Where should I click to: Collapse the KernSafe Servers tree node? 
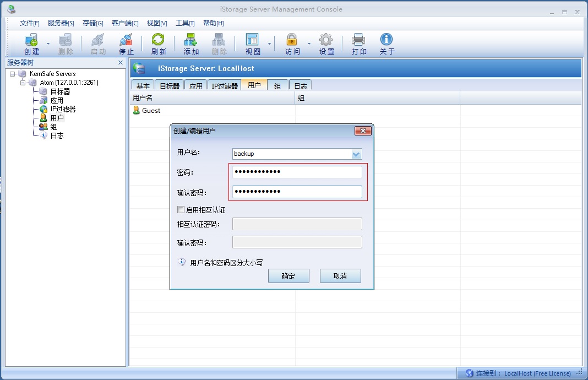point(12,74)
